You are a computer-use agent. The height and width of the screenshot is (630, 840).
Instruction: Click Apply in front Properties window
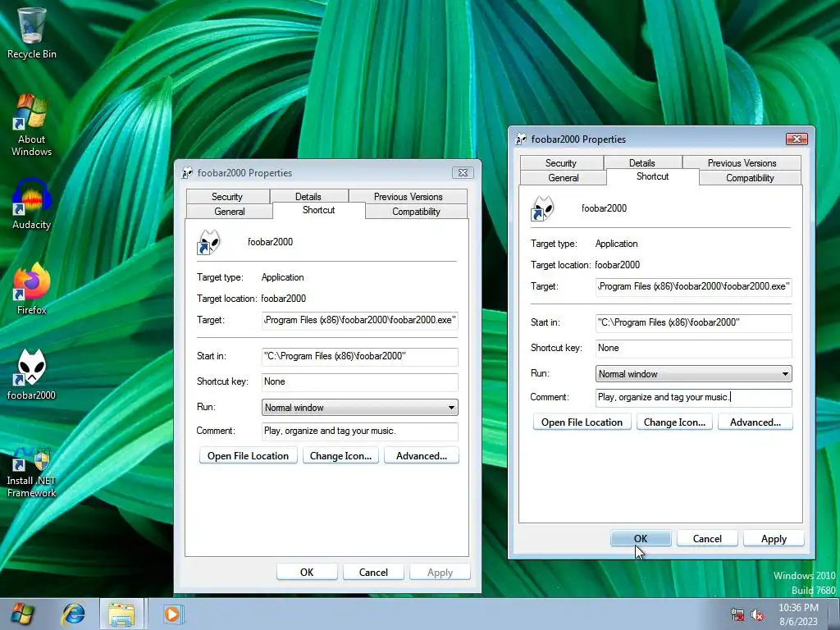(774, 539)
